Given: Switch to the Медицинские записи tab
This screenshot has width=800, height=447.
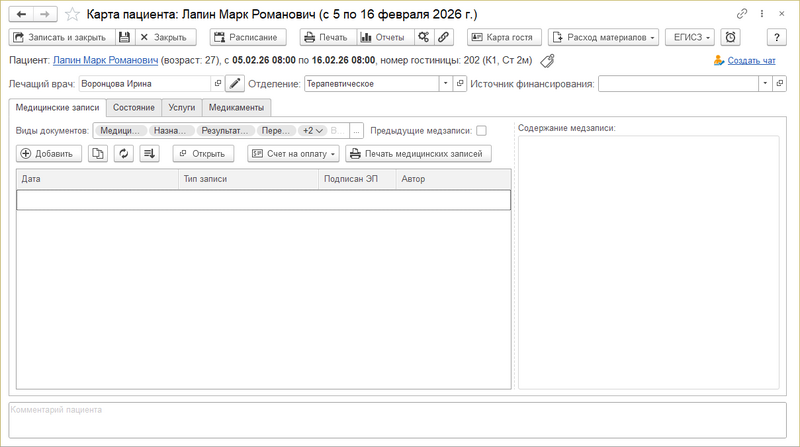Looking at the screenshot, I should coord(58,108).
